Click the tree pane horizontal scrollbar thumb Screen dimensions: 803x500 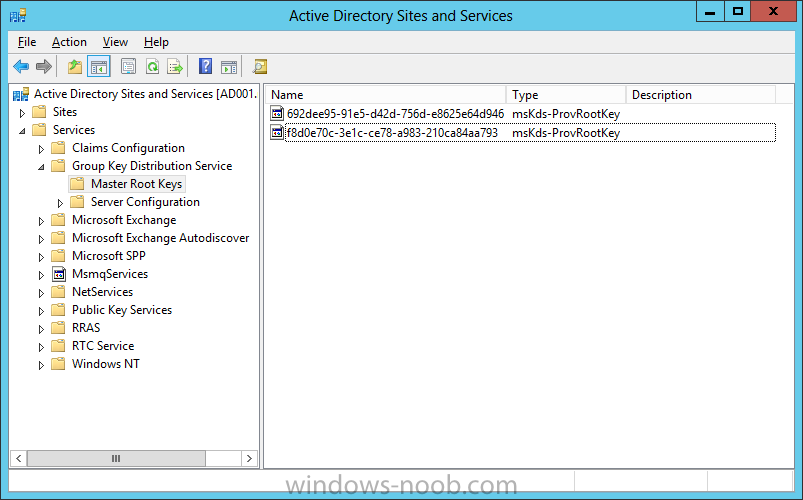[x=116, y=458]
